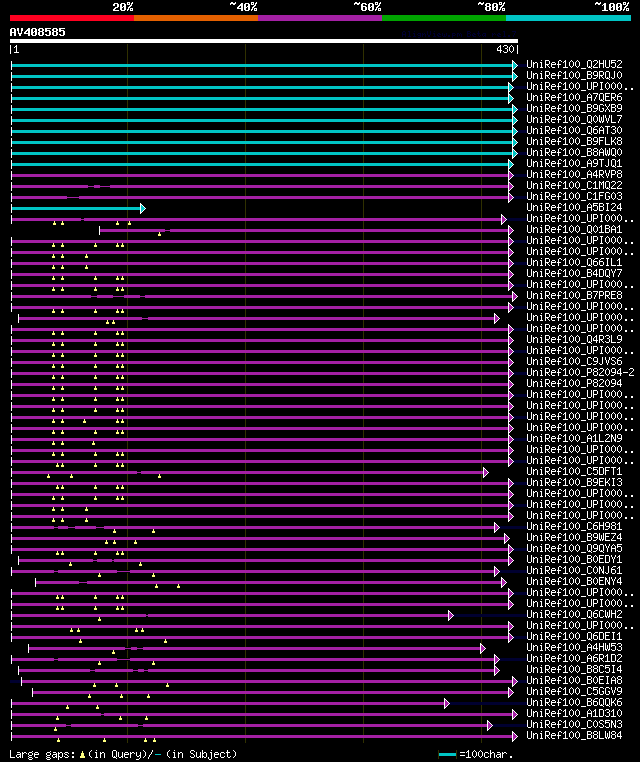Click the orange ~40% legend segment
This screenshot has width=640, height=762.
tap(196, 18)
